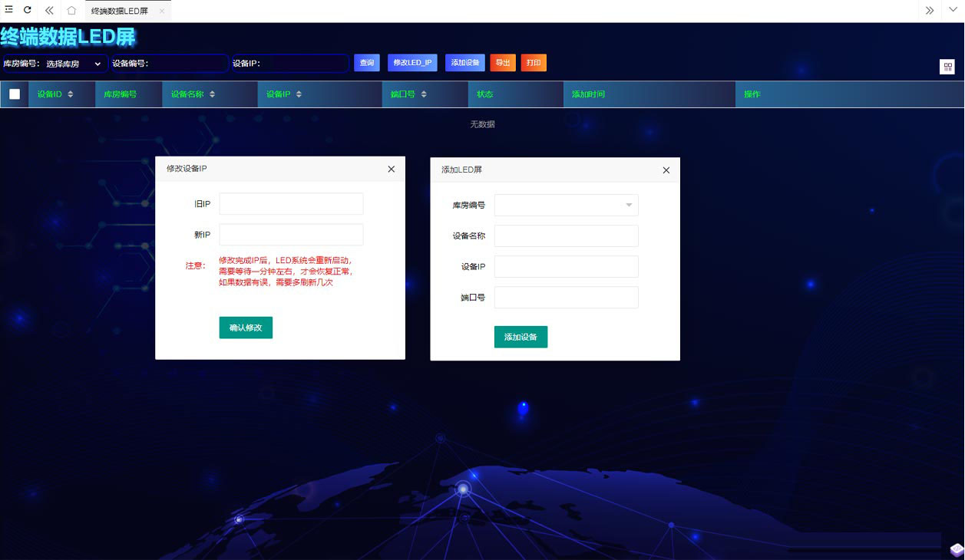Screen dimensions: 965x560
Task: Confirm with the 确认修改 button
Action: [x=245, y=328]
